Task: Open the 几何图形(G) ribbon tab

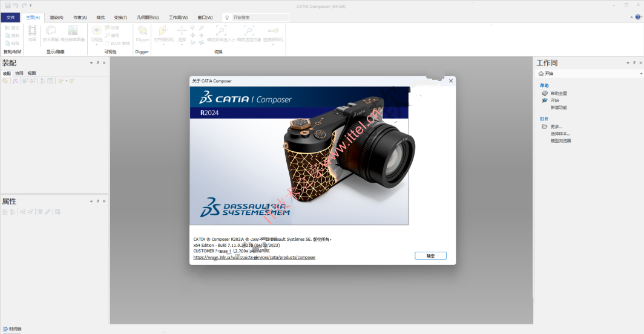Action: tap(148, 18)
